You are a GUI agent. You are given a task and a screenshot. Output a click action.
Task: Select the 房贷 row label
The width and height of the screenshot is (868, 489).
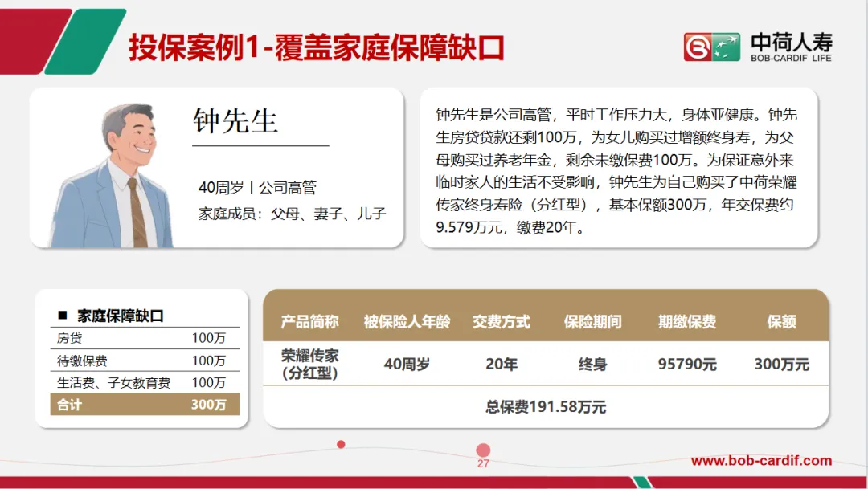click(69, 338)
